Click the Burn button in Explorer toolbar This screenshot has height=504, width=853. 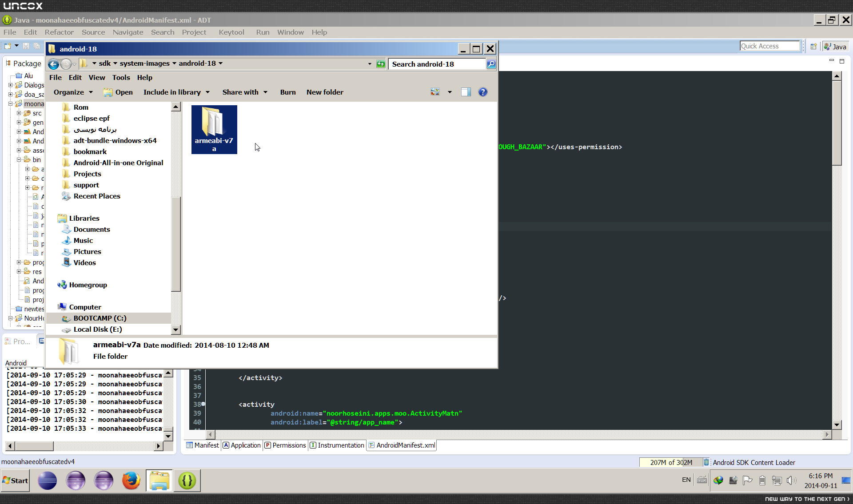click(x=288, y=92)
